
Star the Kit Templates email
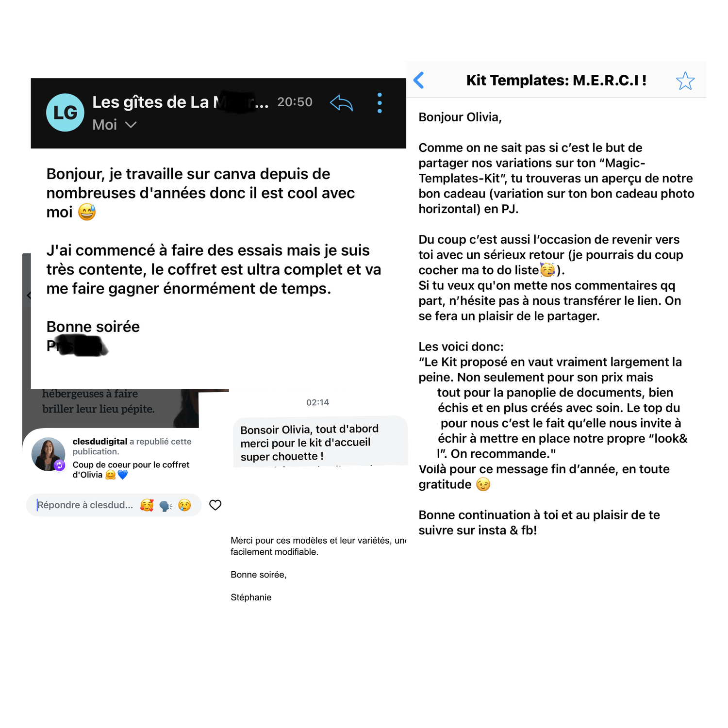685,81
